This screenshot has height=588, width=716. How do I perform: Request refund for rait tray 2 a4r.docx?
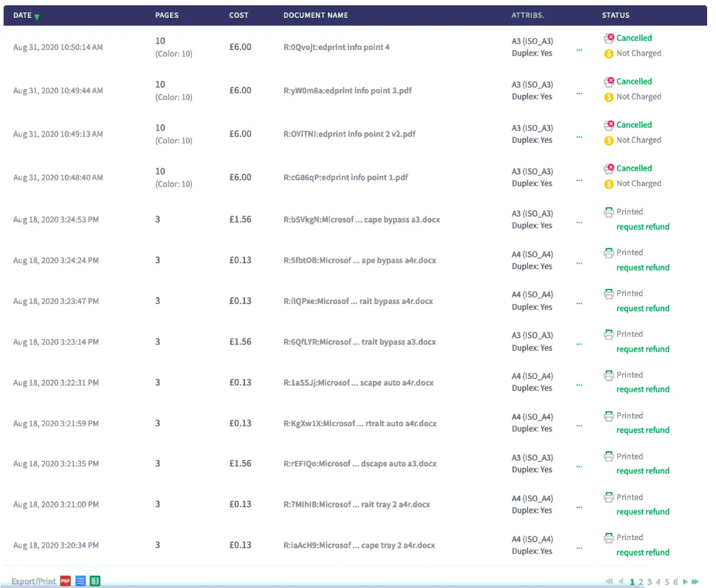643,512
